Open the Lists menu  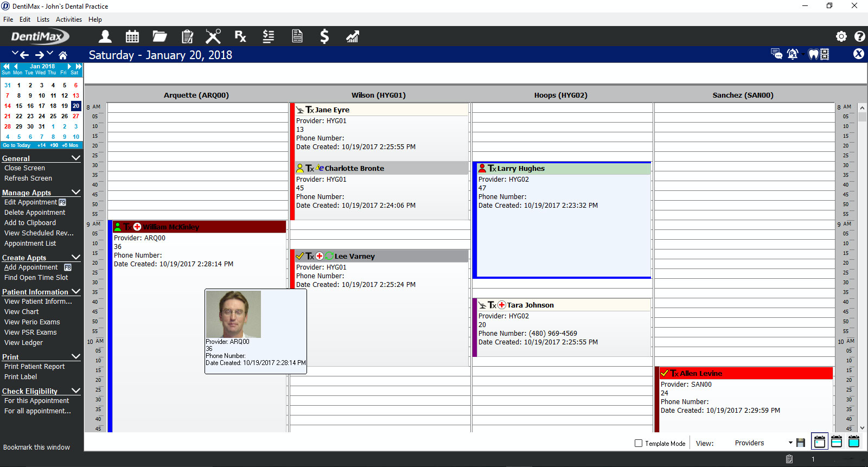pyautogui.click(x=43, y=20)
